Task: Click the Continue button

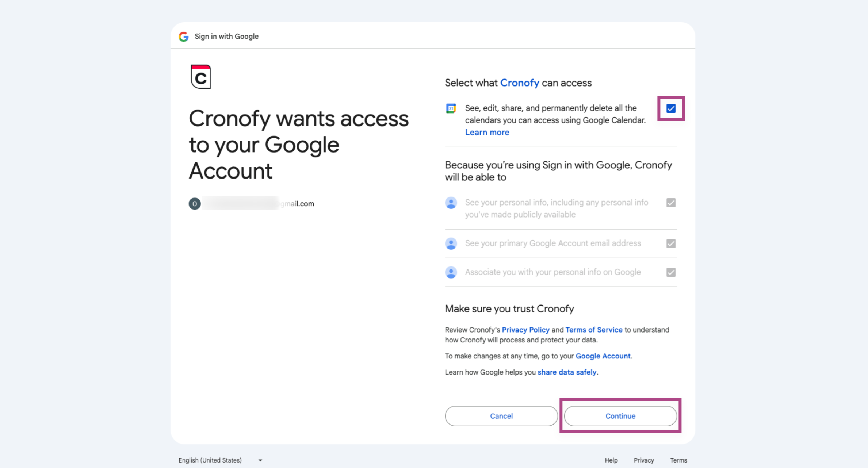Action: click(x=620, y=416)
